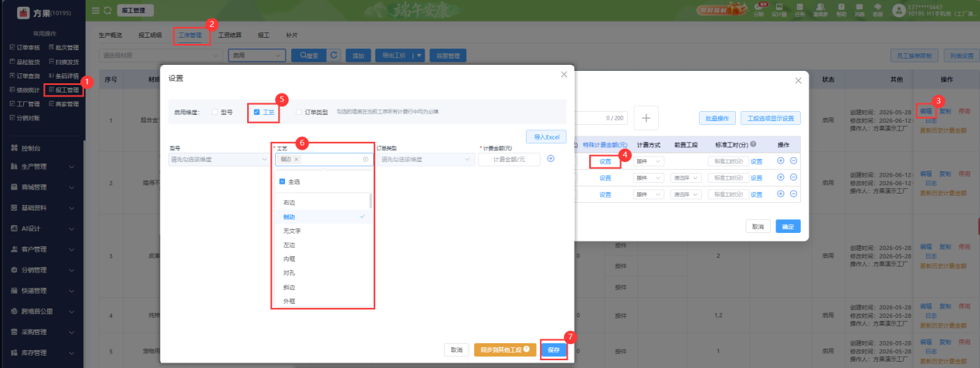Expand 生产管理 sidebar menu
Viewport: 980px width, 368px height.
click(x=42, y=167)
